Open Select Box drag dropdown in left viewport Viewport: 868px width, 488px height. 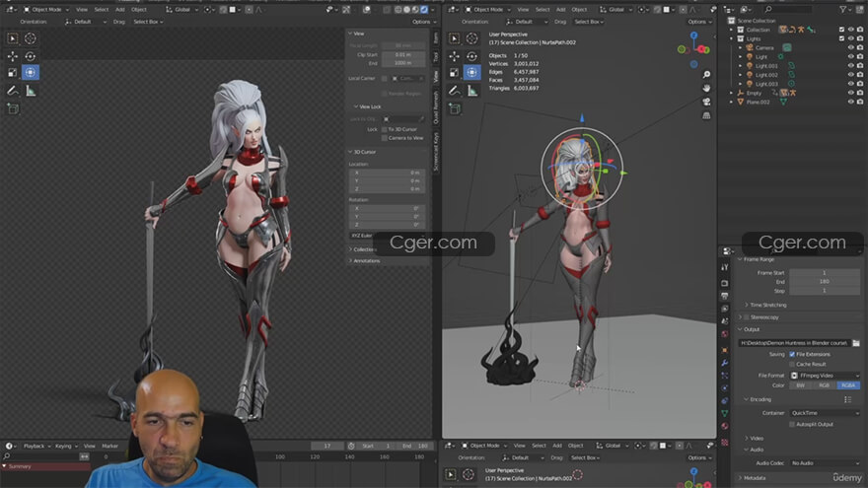[148, 22]
